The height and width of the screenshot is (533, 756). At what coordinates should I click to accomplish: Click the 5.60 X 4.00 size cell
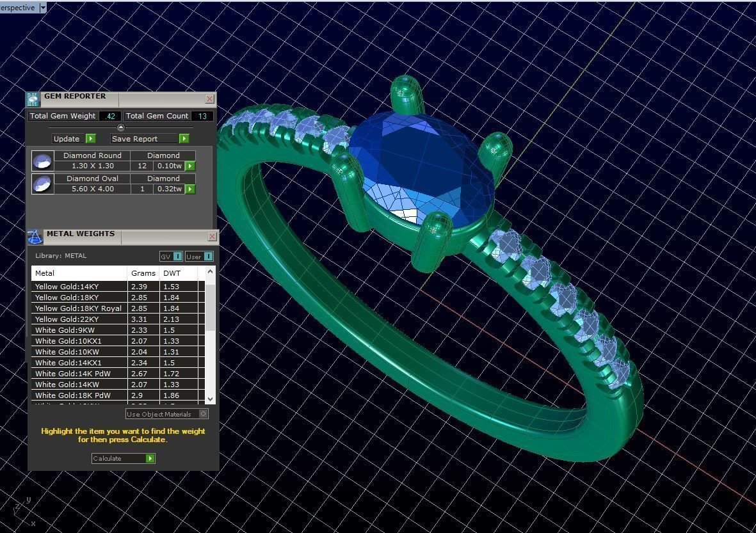[93, 189]
